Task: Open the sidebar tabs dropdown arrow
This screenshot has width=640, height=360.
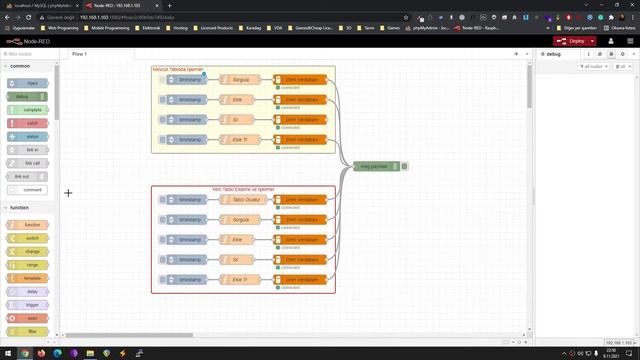Action: point(634,54)
